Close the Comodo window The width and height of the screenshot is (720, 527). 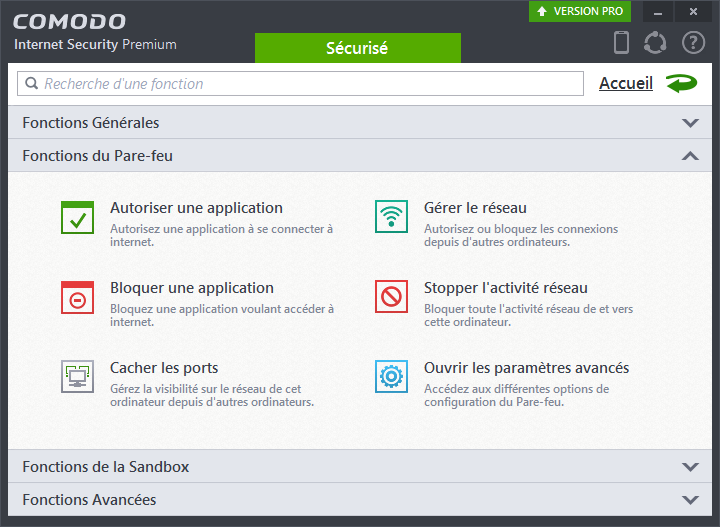pyautogui.click(x=693, y=11)
